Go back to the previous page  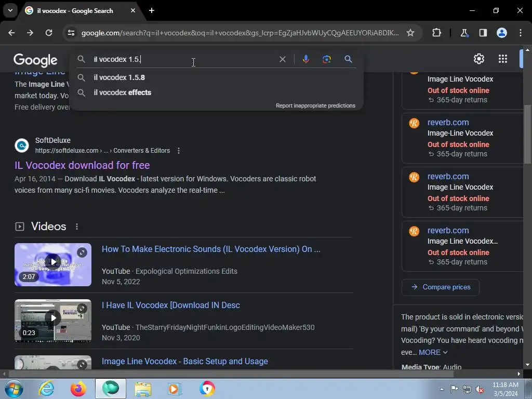tap(11, 33)
